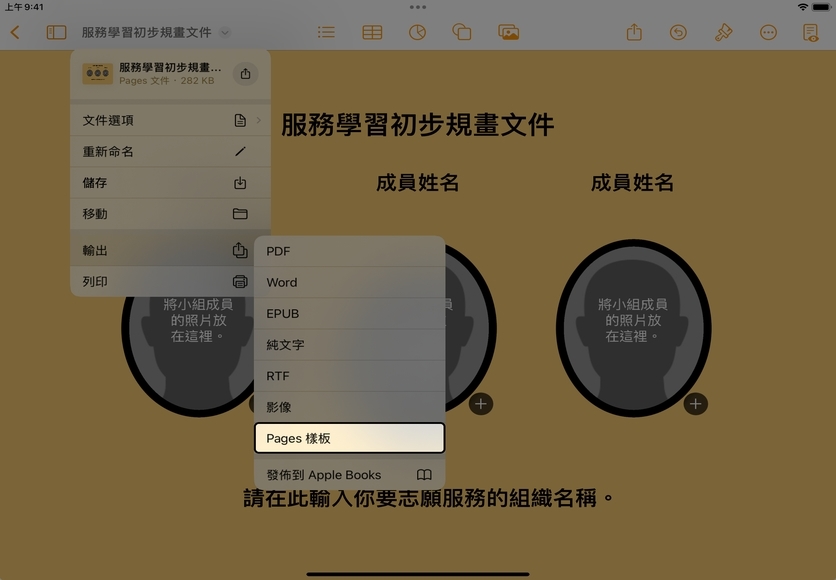Select the rightmost member photo placeholder
Viewport: 836px width, 580px height.
(632, 325)
